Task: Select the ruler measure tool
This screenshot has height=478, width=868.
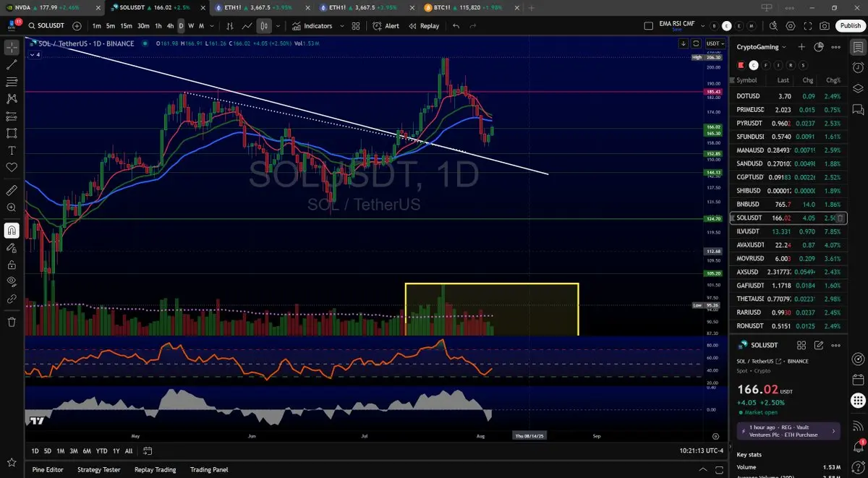Action: click(12, 190)
